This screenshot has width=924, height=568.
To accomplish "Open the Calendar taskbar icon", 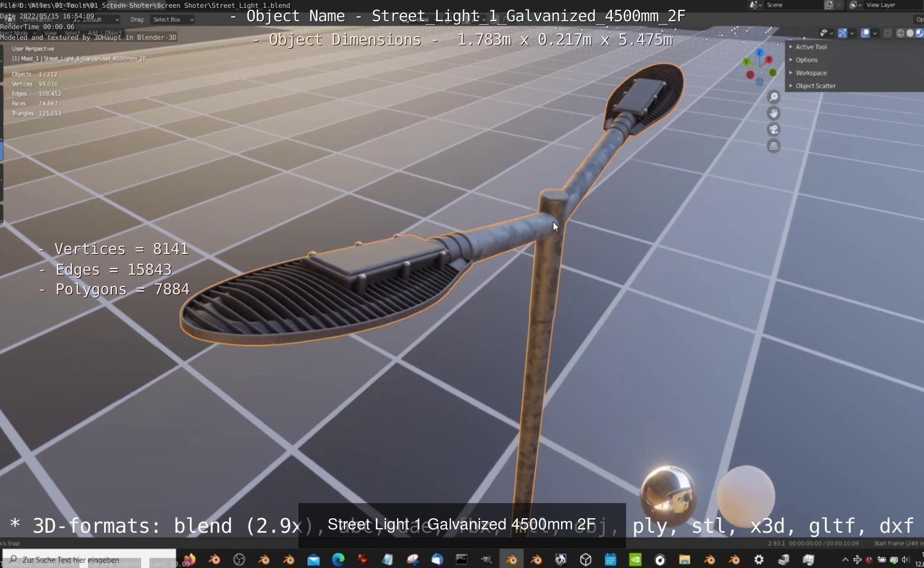I will tap(610, 560).
